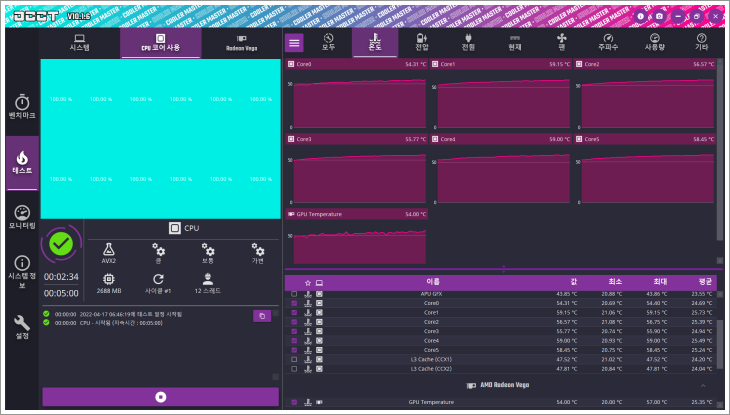Sort table by 이름 name column
This screenshot has width=730, height=415.
coord(433,282)
